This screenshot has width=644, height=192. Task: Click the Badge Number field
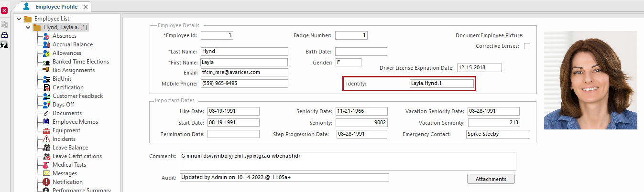351,35
